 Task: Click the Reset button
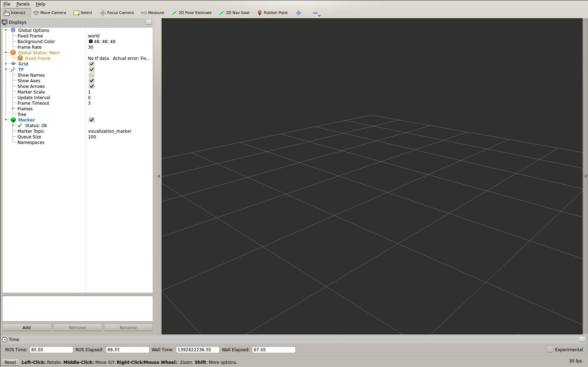point(10,362)
